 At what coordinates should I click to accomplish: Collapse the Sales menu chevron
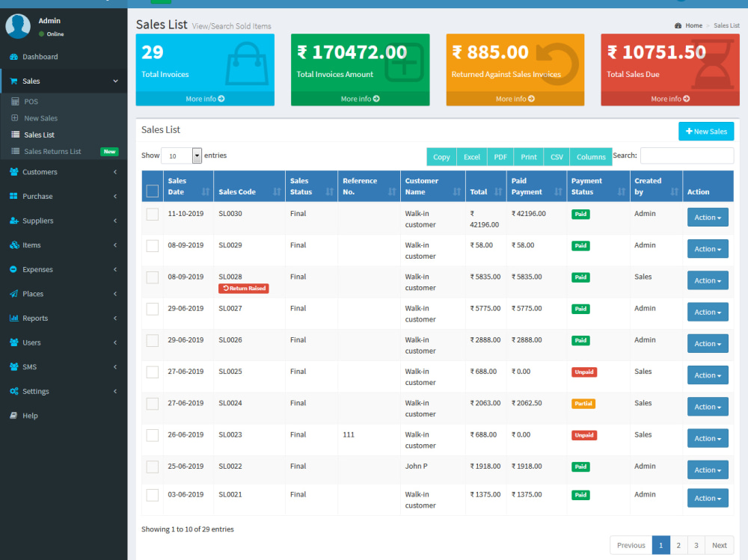[x=115, y=81]
